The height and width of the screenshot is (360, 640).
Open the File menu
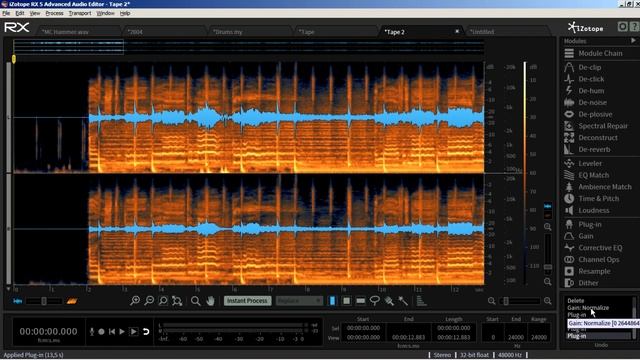coord(6,13)
